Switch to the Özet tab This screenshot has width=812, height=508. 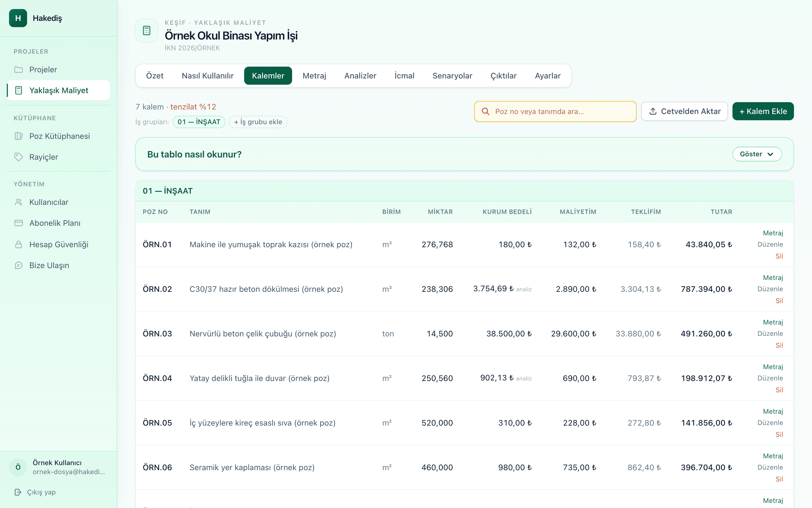pos(155,76)
